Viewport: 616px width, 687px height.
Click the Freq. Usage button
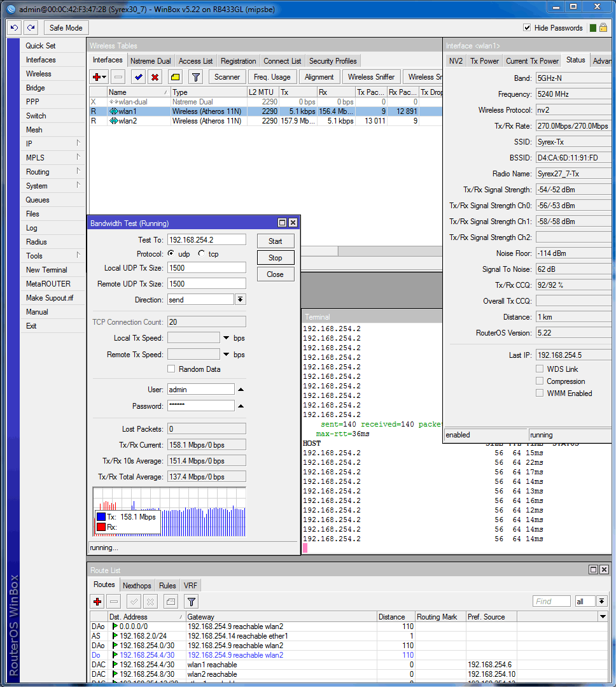pos(272,77)
